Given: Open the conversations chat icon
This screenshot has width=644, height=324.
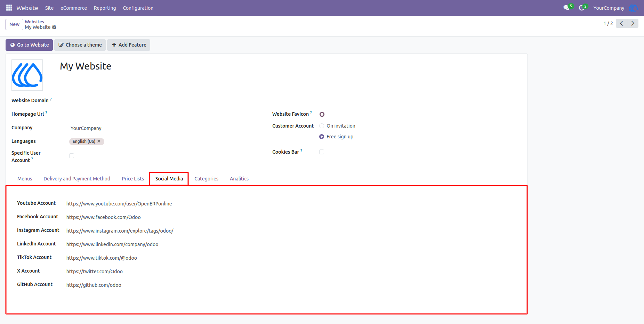Looking at the screenshot, I should pos(566,8).
